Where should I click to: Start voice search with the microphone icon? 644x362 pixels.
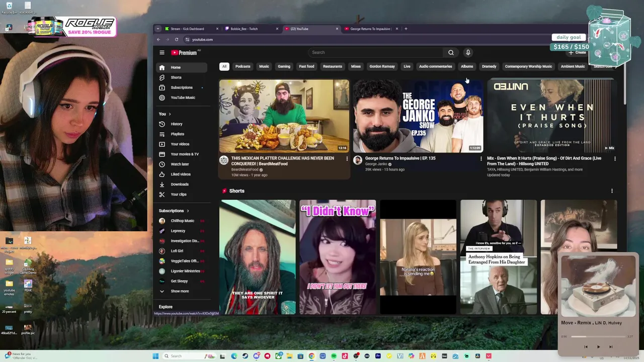tap(468, 52)
